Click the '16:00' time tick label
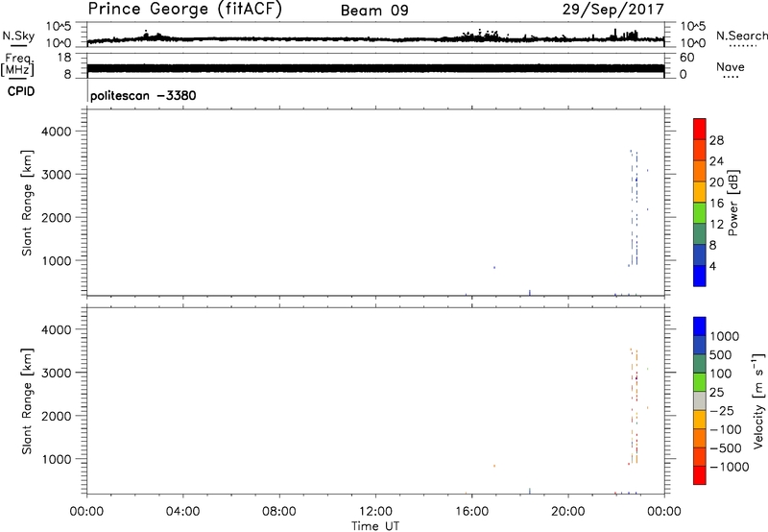 pos(471,512)
